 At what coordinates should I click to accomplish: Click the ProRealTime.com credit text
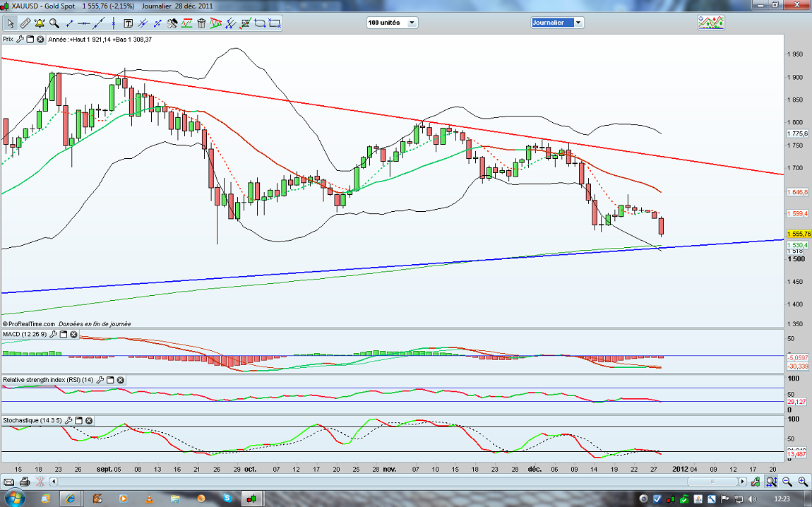pyautogui.click(x=28, y=324)
